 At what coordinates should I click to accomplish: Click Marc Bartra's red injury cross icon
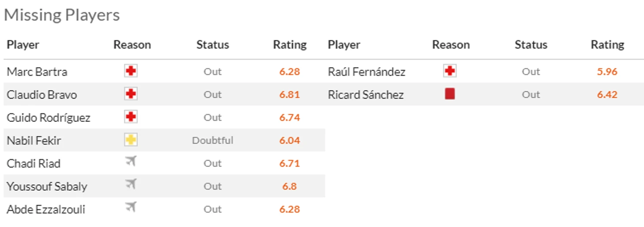[131, 71]
